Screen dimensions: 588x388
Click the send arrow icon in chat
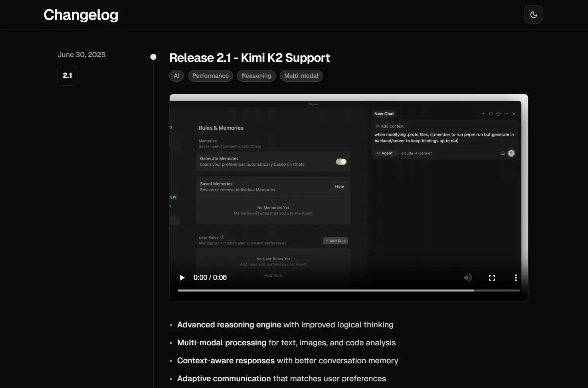click(511, 153)
